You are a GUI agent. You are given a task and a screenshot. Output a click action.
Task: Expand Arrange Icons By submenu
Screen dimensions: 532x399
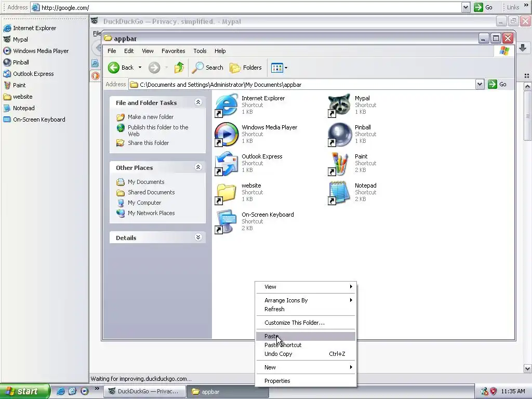306,300
